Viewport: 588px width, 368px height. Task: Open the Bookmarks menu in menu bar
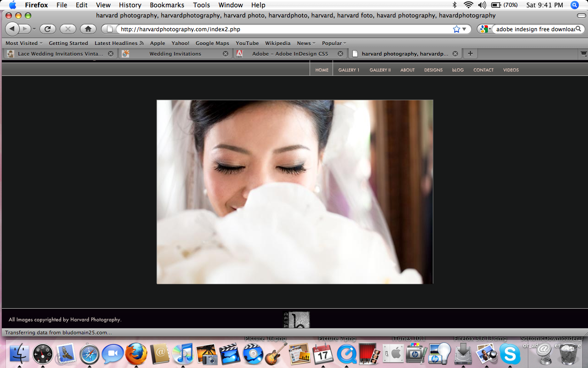[x=167, y=5]
